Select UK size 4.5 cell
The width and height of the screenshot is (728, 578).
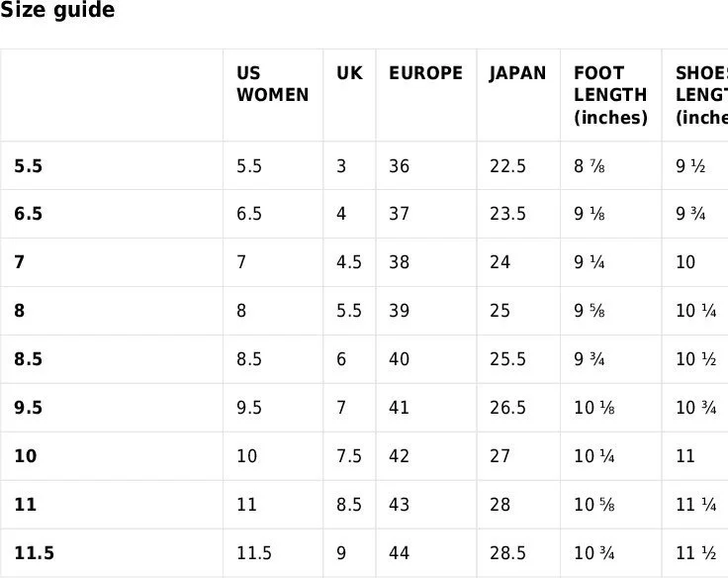click(x=349, y=262)
